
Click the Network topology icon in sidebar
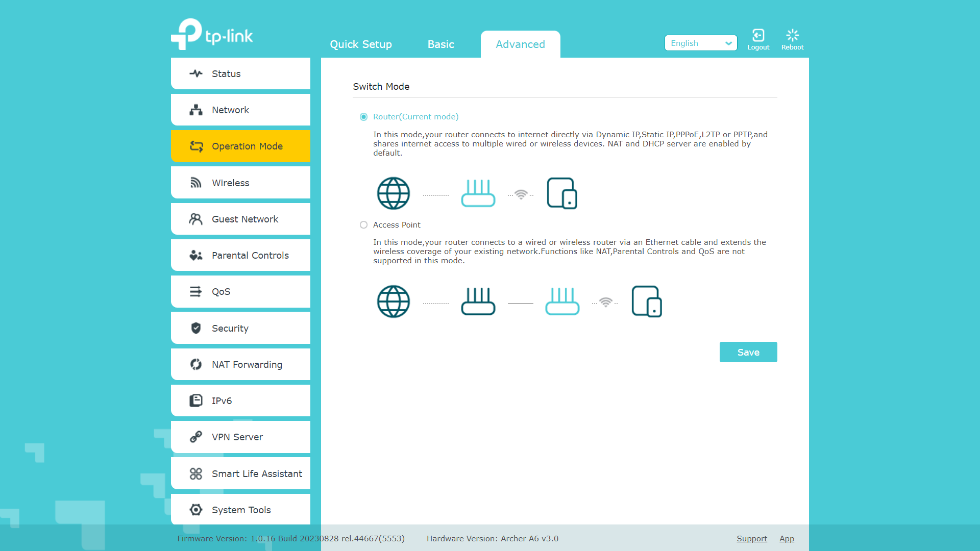[196, 110]
